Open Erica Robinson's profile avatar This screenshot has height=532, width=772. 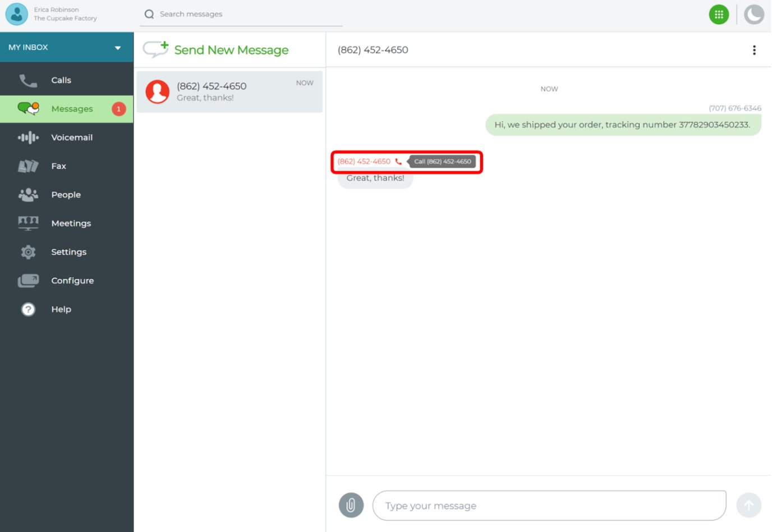16,13
